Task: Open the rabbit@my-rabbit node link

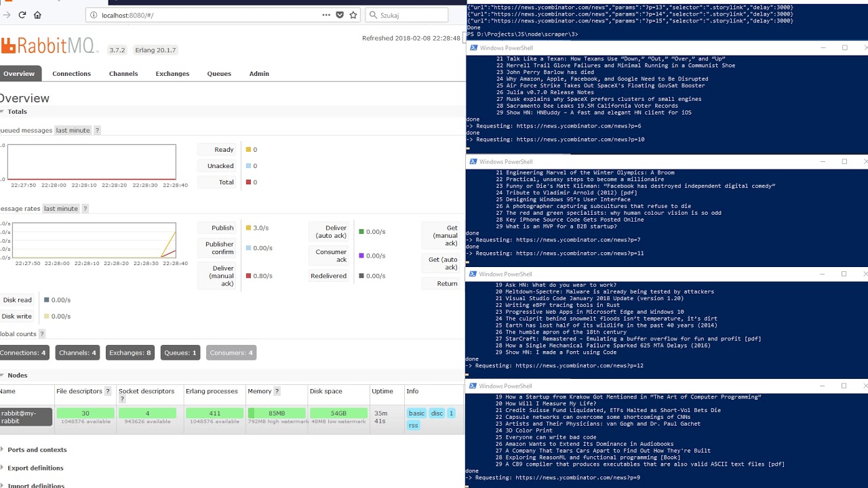Action: pos(26,417)
